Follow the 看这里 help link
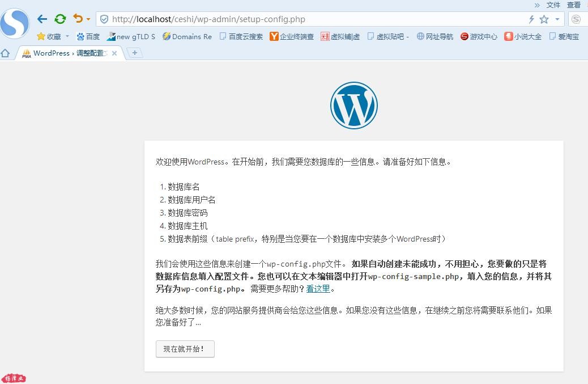This screenshot has height=384, width=588. [x=318, y=289]
